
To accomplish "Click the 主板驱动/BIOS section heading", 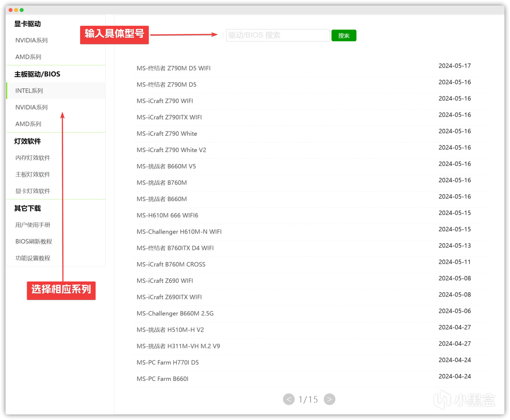I will tap(37, 74).
